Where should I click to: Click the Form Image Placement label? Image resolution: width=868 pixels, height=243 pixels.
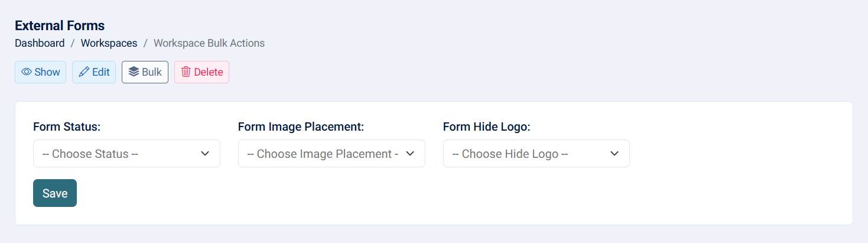pyautogui.click(x=301, y=127)
